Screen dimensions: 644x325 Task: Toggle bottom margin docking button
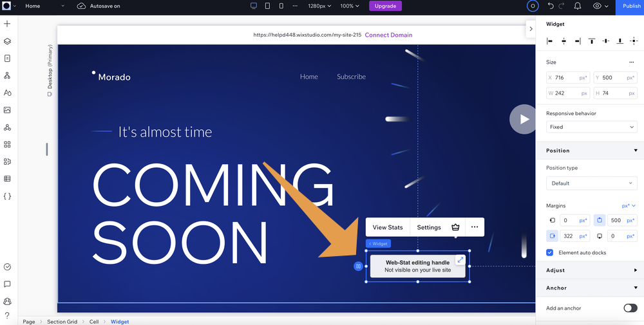[600, 236]
